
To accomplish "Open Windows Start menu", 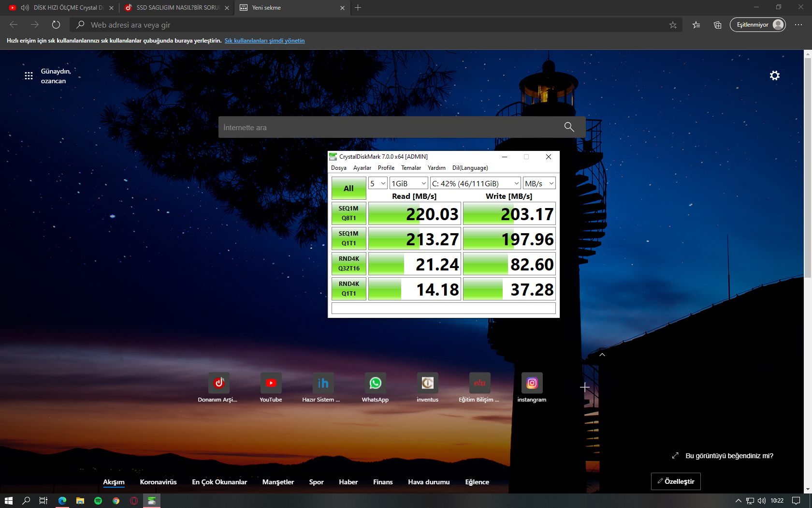I will pos(8,501).
